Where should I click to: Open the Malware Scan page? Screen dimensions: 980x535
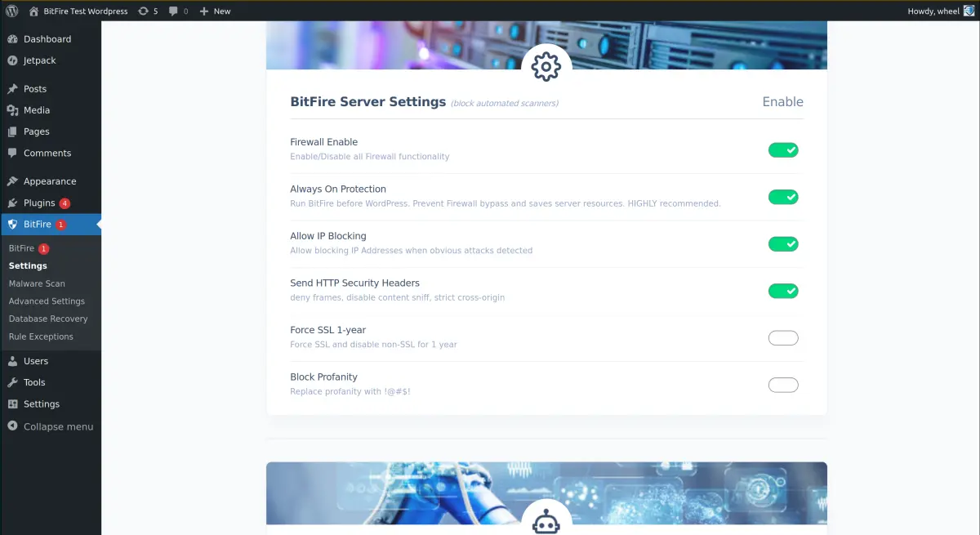point(35,283)
